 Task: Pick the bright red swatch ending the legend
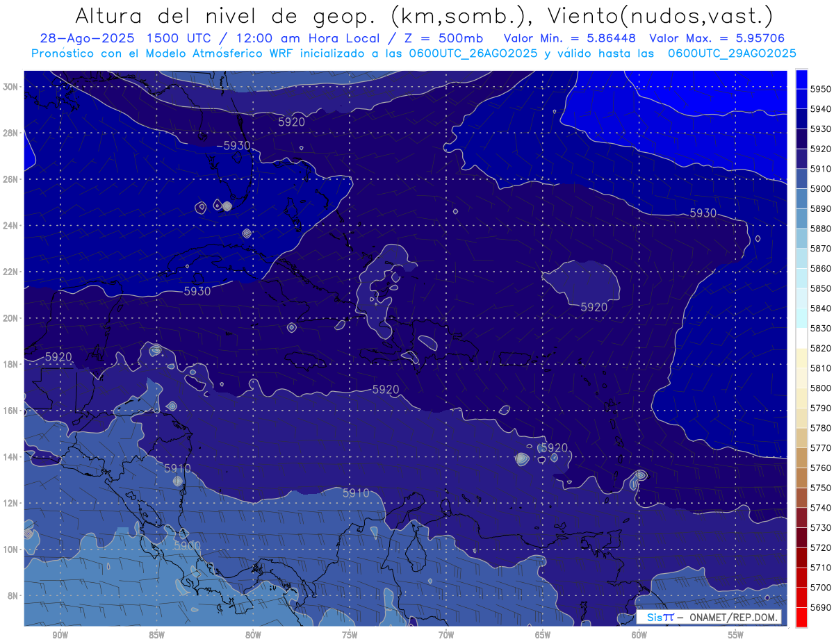pos(801,617)
